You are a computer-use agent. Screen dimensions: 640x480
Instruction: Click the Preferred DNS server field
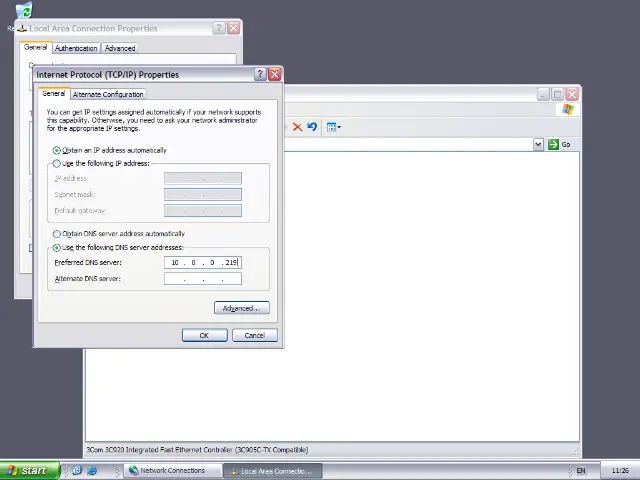pos(203,262)
